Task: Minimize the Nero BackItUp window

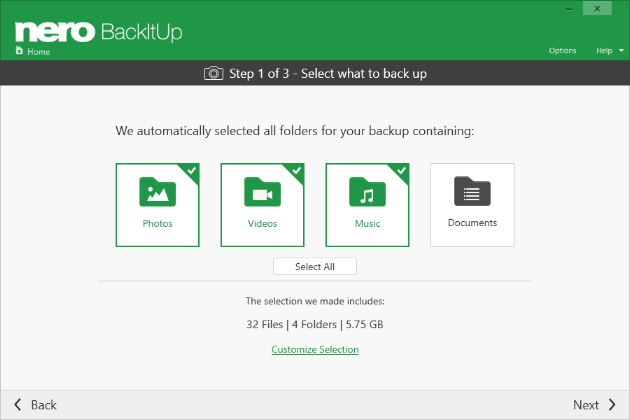Action: pos(569,9)
